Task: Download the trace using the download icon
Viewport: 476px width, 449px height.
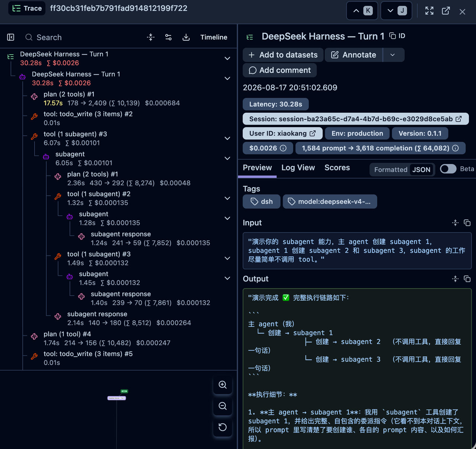Action: [186, 37]
